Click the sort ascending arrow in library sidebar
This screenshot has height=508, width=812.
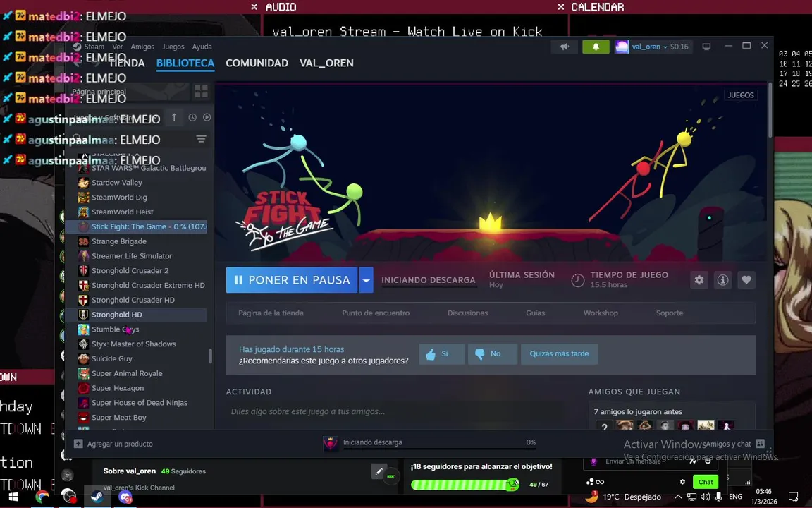[x=174, y=118]
